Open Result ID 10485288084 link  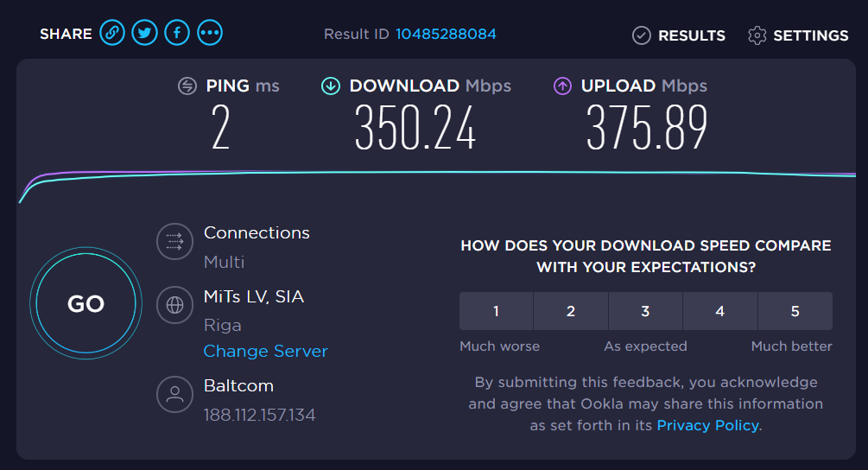click(446, 34)
